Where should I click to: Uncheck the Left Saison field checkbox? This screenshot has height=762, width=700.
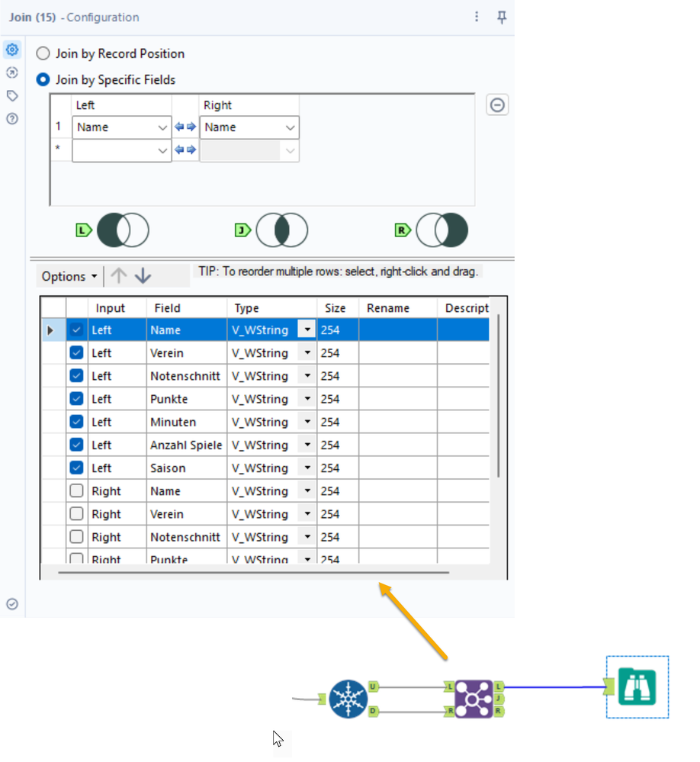click(76, 468)
